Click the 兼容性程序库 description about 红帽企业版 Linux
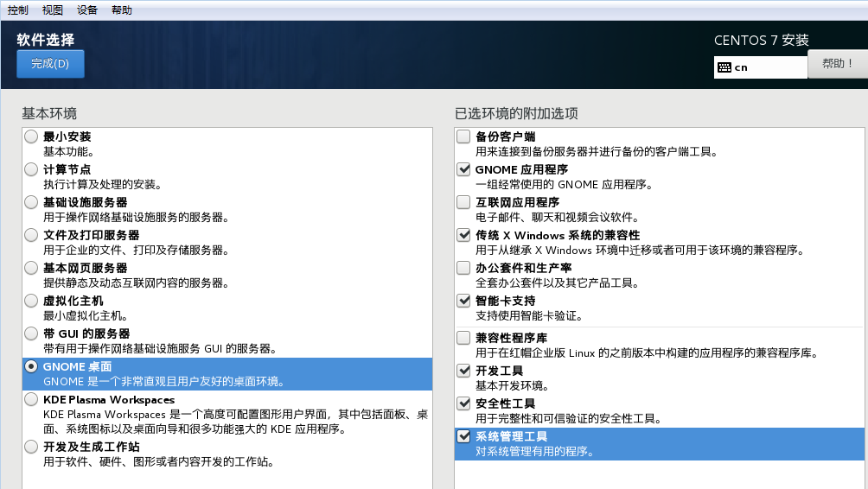Screen dimensions: 868x489 [648, 352]
